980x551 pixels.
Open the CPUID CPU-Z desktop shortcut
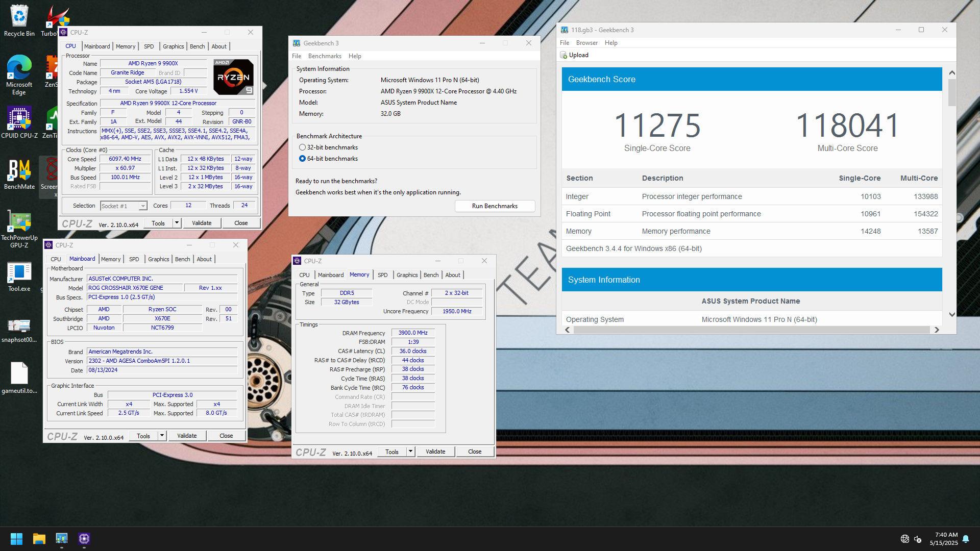click(19, 122)
